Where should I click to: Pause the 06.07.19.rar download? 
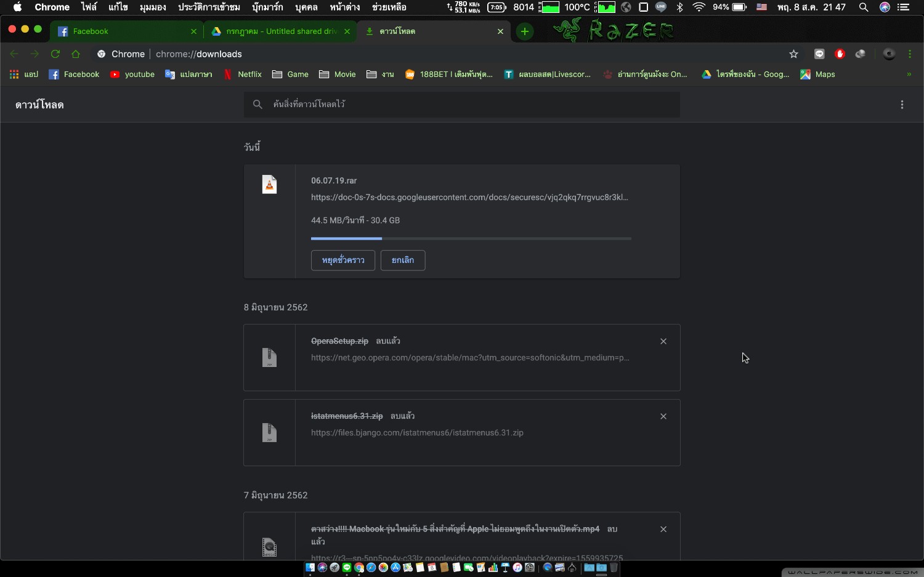click(x=343, y=260)
